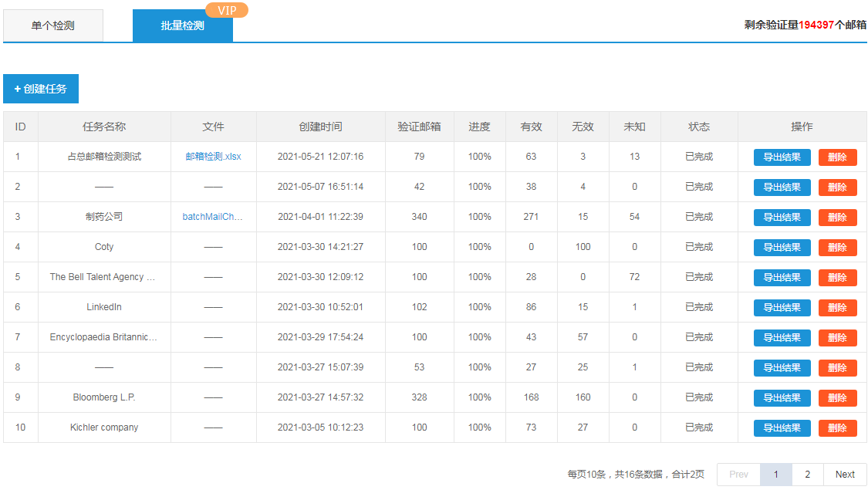Delete the LinkedIn task
Screen dimensions: 868x490
point(838,307)
